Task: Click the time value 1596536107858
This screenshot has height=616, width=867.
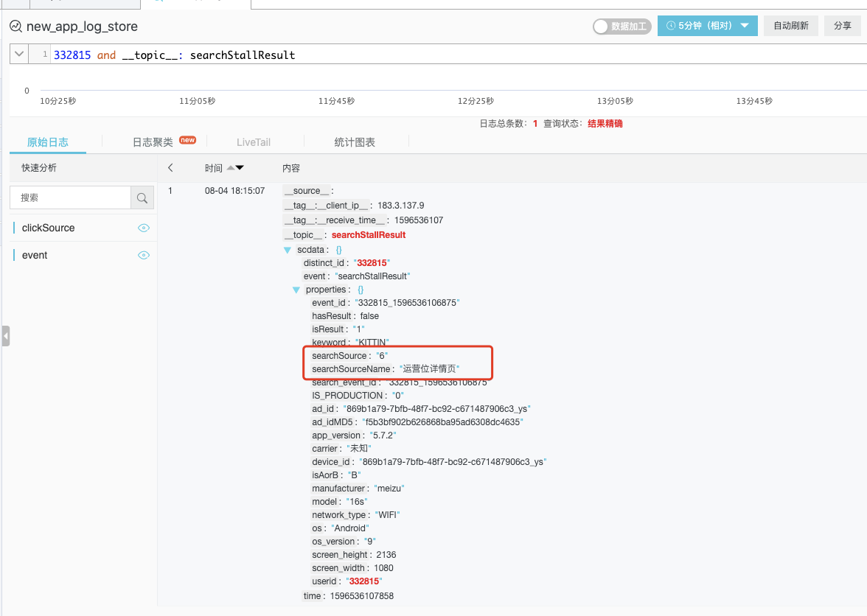Action: point(361,596)
